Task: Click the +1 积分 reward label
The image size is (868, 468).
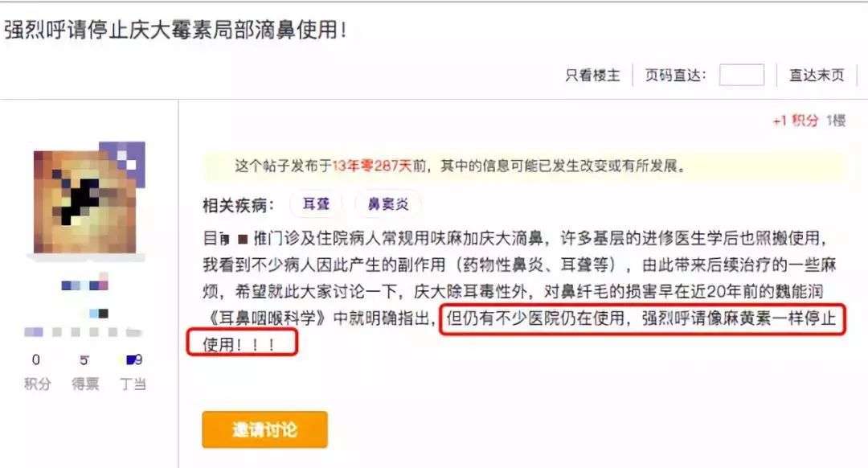Action: pyautogui.click(x=795, y=121)
